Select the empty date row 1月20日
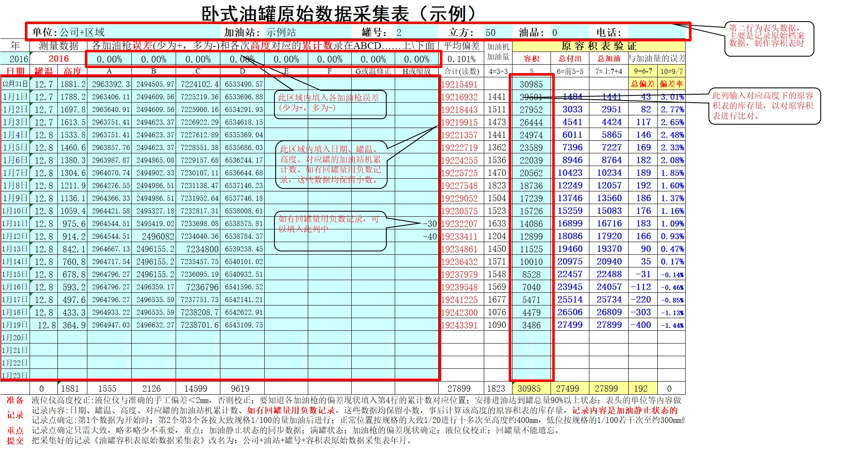Viewport: 868px width, 458px height. tap(15, 338)
